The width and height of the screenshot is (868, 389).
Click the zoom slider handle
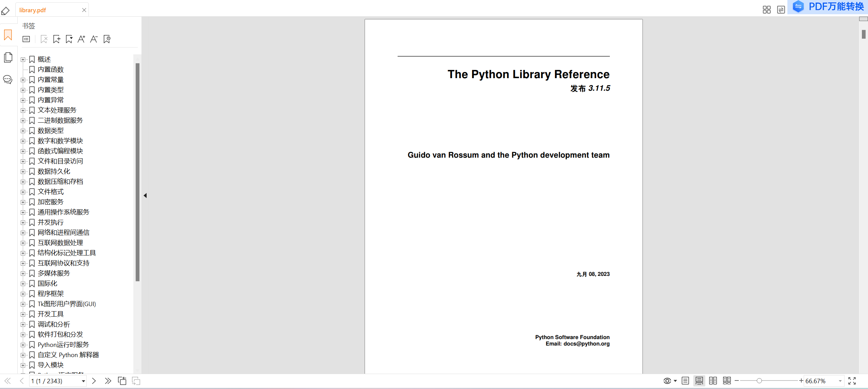759,381
